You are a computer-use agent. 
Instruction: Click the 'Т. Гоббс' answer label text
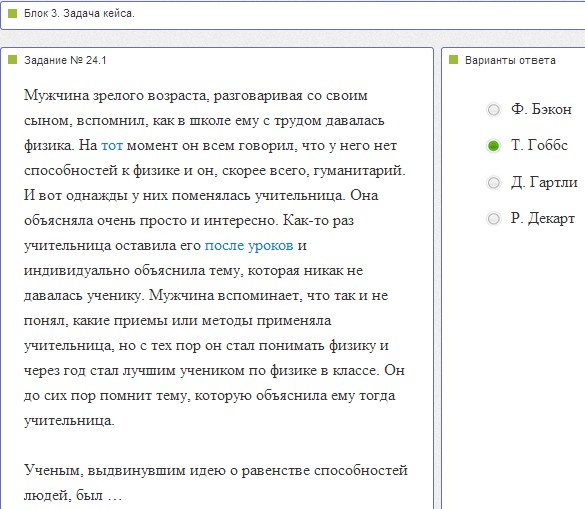pos(539,145)
